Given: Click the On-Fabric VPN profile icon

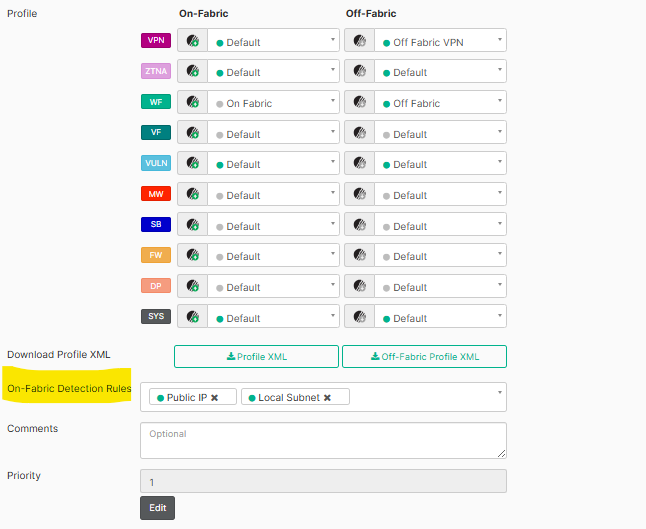Looking at the screenshot, I should coord(192,40).
